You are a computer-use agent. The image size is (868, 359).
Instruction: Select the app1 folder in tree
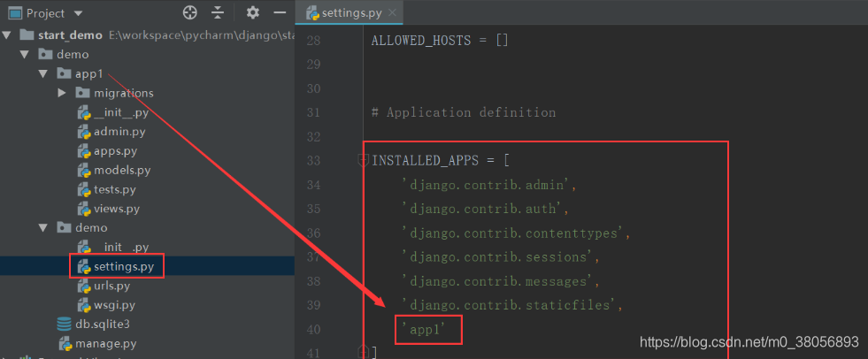(89, 73)
